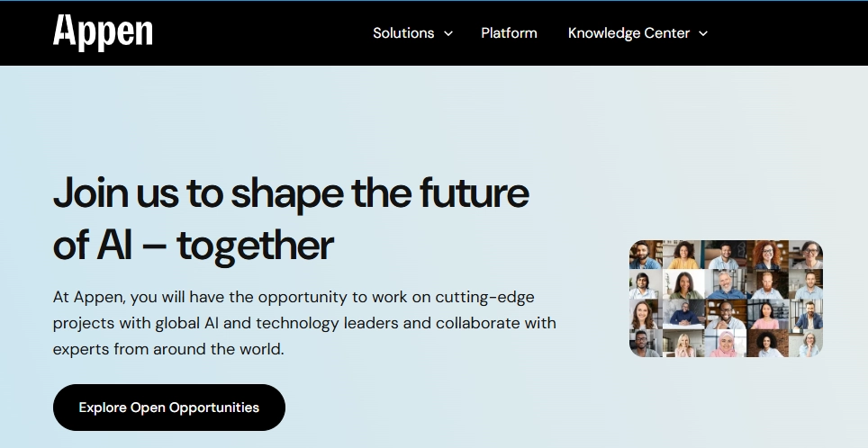
Task: Click the Appen logo
Action: [103, 32]
